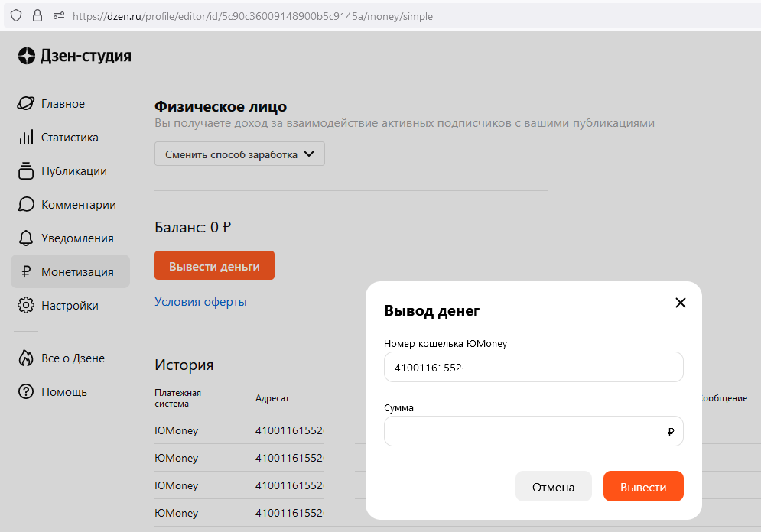Click the gear icon for Настройки
The image size is (761, 532).
(26, 305)
